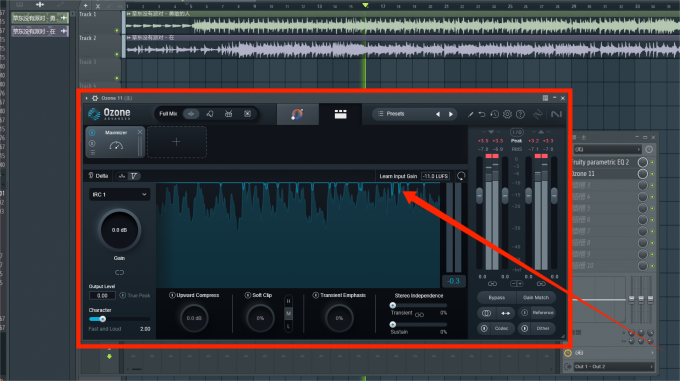Open the Reference panel
The height and width of the screenshot is (381, 680).
click(543, 313)
